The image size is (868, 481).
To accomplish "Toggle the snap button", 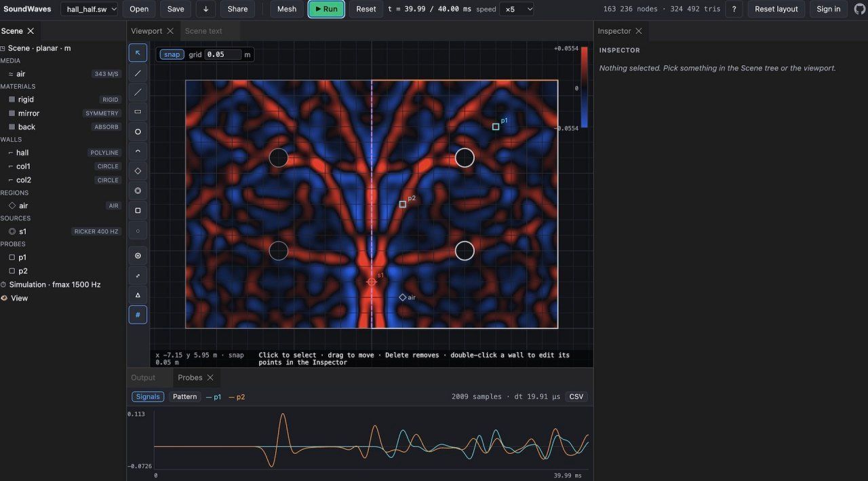I will 172,54.
